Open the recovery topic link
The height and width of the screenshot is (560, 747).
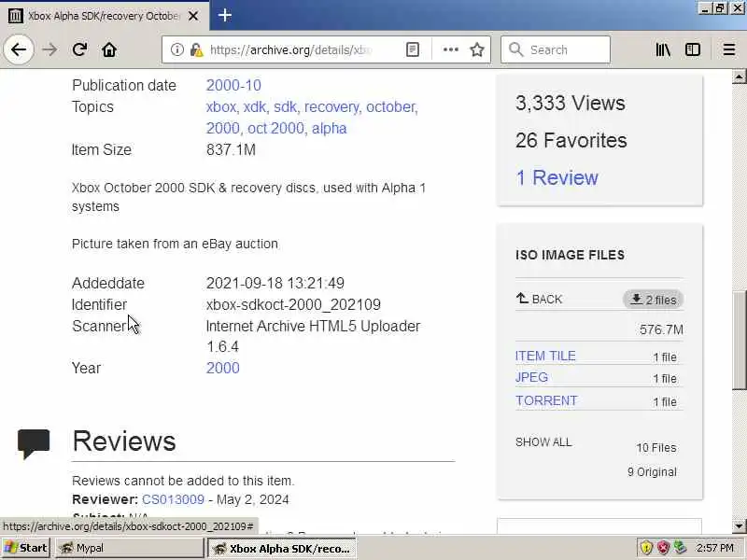coord(331,106)
